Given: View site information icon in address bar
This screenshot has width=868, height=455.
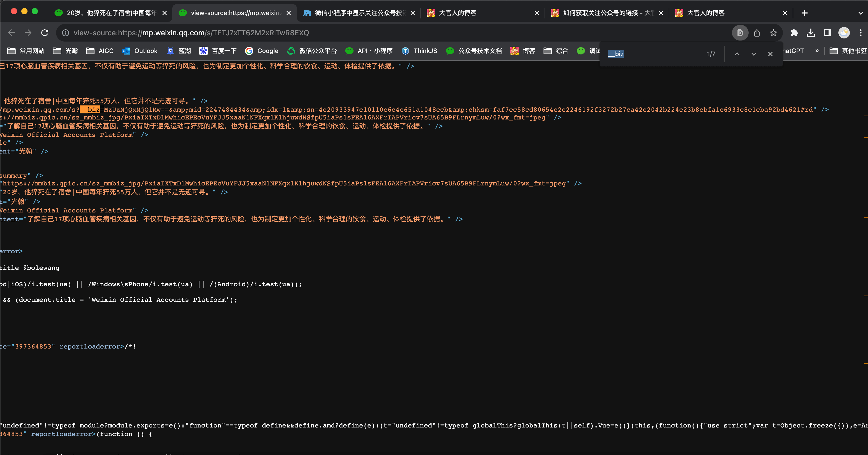Looking at the screenshot, I should pyautogui.click(x=66, y=33).
